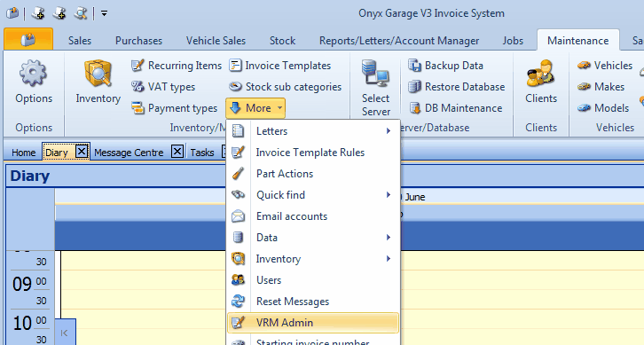Image resolution: width=644 pixels, height=345 pixels.
Task: Click the Payment types icon
Action: pos(137,108)
